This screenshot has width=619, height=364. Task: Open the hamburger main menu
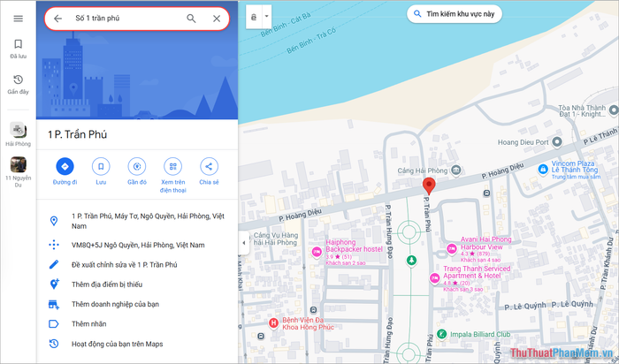pyautogui.click(x=19, y=19)
